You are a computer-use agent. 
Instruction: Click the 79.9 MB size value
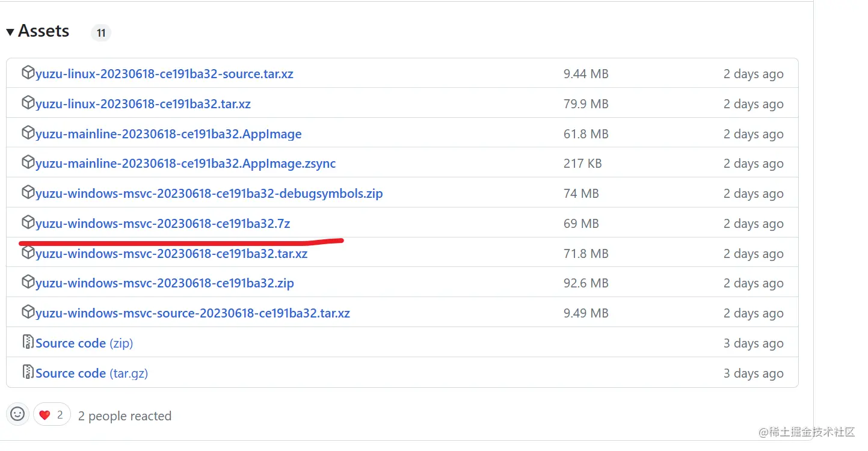[586, 104]
